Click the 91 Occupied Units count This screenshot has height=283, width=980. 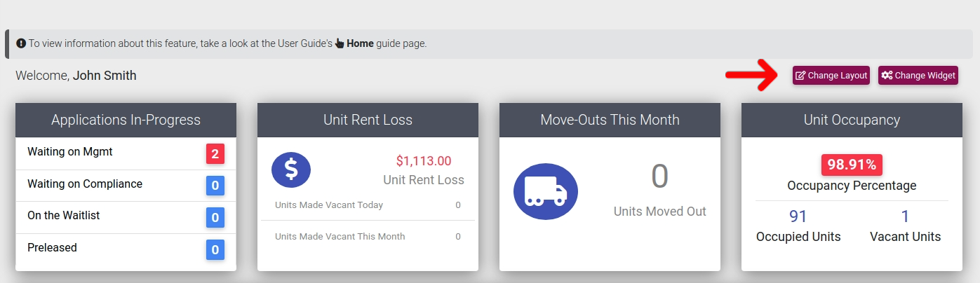click(798, 216)
